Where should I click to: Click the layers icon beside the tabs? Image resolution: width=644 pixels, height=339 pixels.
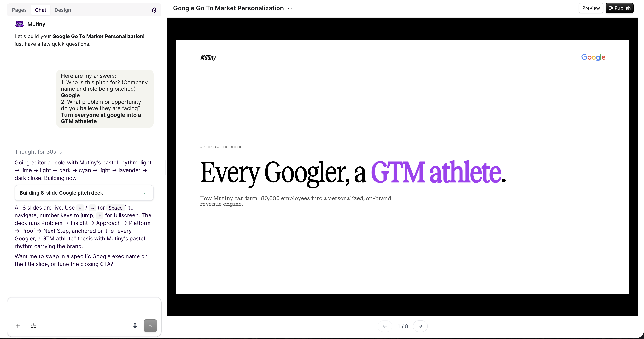(154, 10)
